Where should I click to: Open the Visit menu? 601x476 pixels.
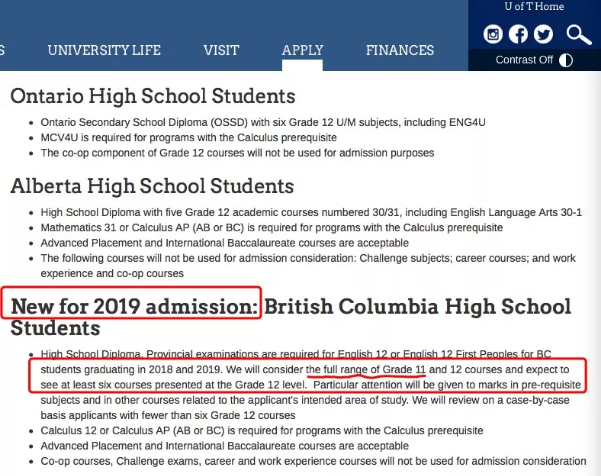click(x=221, y=50)
